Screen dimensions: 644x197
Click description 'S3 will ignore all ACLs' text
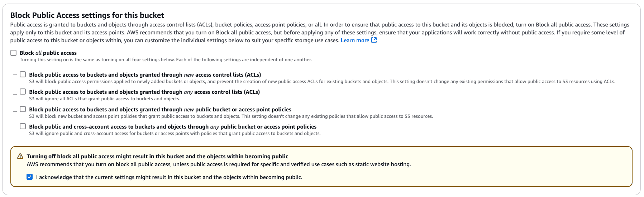pos(104,99)
